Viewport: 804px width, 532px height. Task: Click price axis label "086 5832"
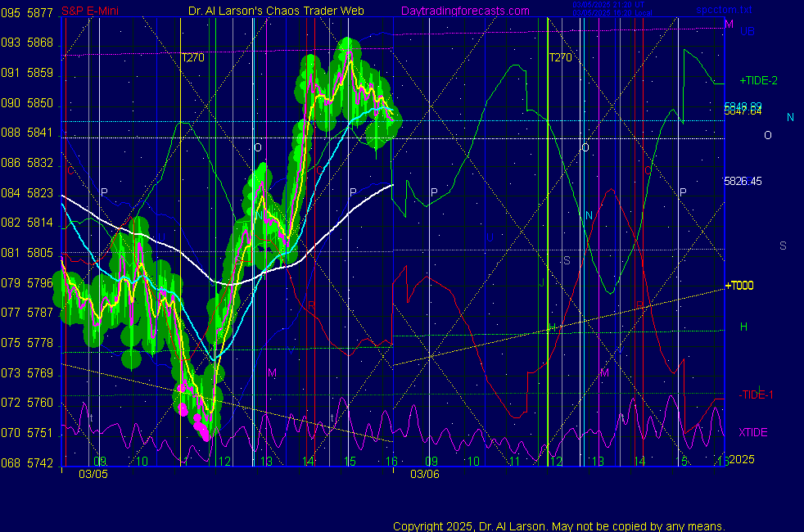coord(27,163)
